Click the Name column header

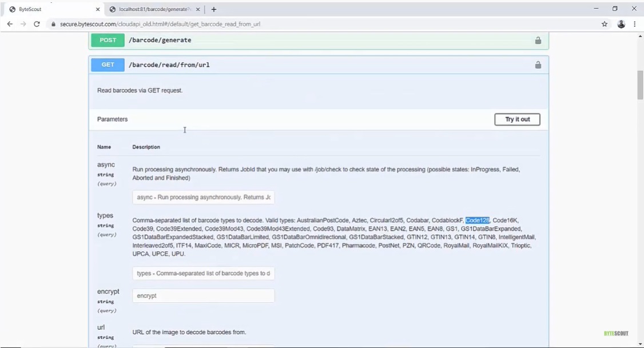[x=104, y=147]
